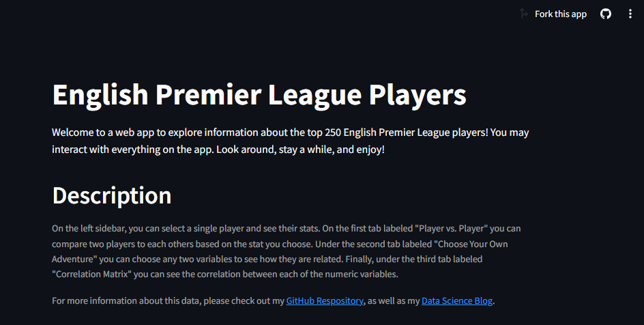Click the "numeric variables" phrase
This screenshot has height=325, width=644.
tap(361, 274)
